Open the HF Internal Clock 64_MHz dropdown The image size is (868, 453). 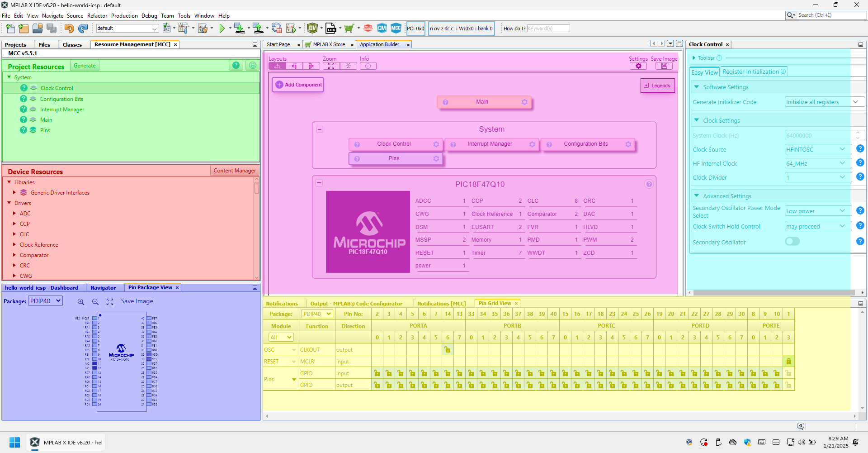pos(818,163)
